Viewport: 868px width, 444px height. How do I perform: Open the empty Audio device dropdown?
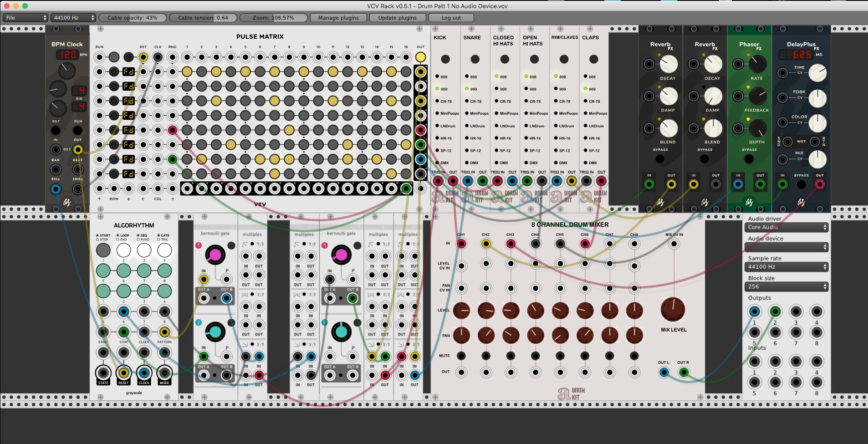pos(786,247)
